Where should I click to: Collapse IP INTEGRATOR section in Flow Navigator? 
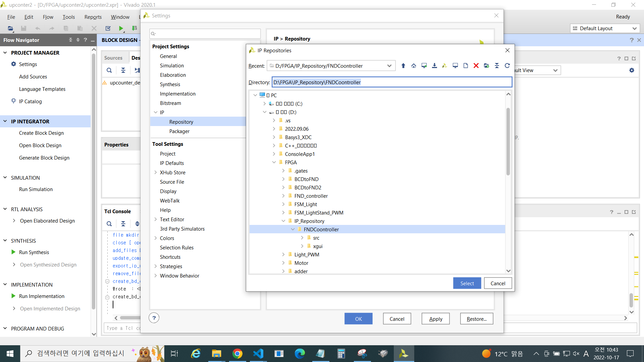tap(5, 121)
